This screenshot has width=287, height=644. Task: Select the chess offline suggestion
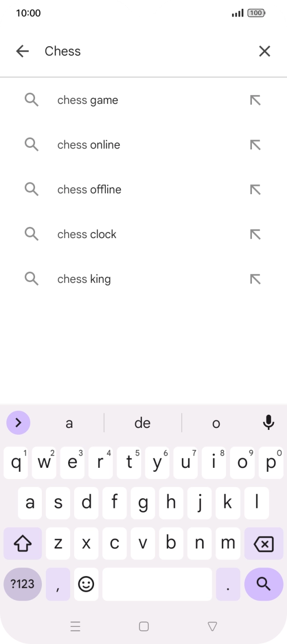[89, 189]
